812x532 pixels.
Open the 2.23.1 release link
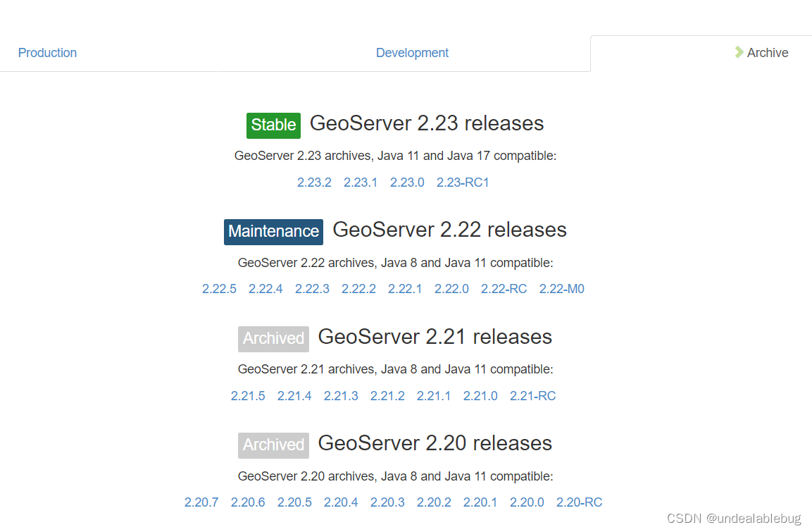pos(361,183)
